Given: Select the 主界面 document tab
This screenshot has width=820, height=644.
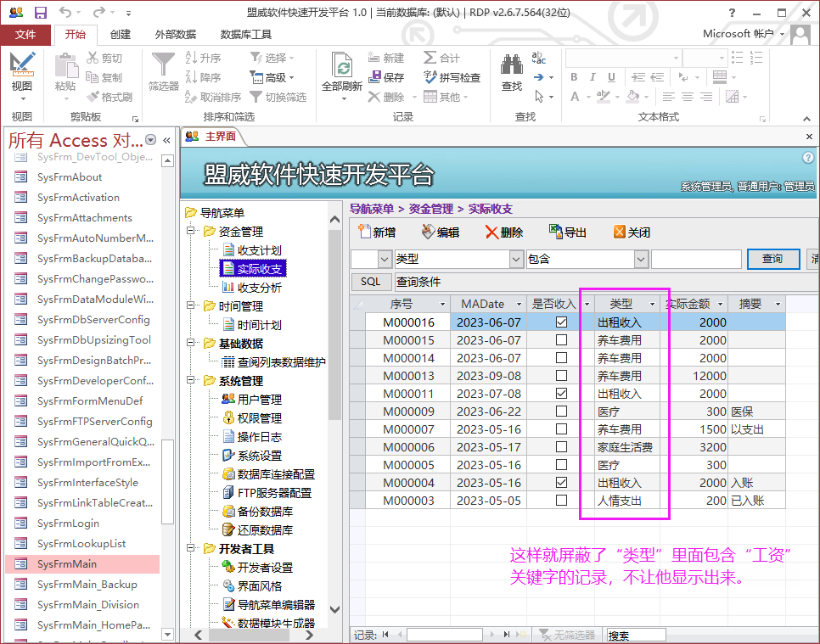Looking at the screenshot, I should 212,137.
